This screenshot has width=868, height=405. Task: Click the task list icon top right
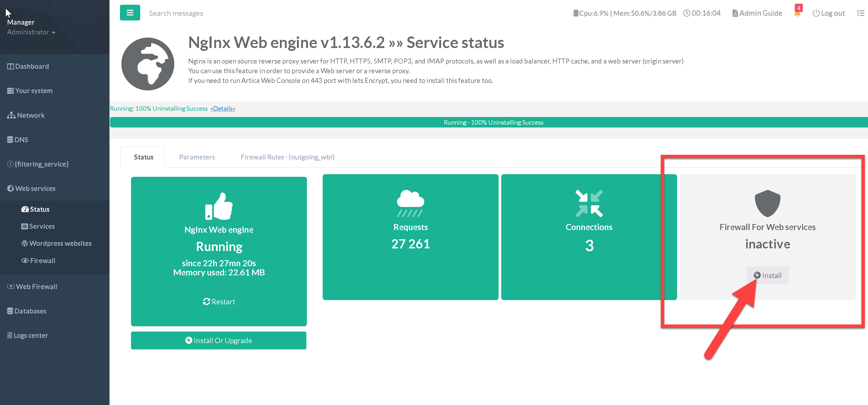(x=860, y=13)
